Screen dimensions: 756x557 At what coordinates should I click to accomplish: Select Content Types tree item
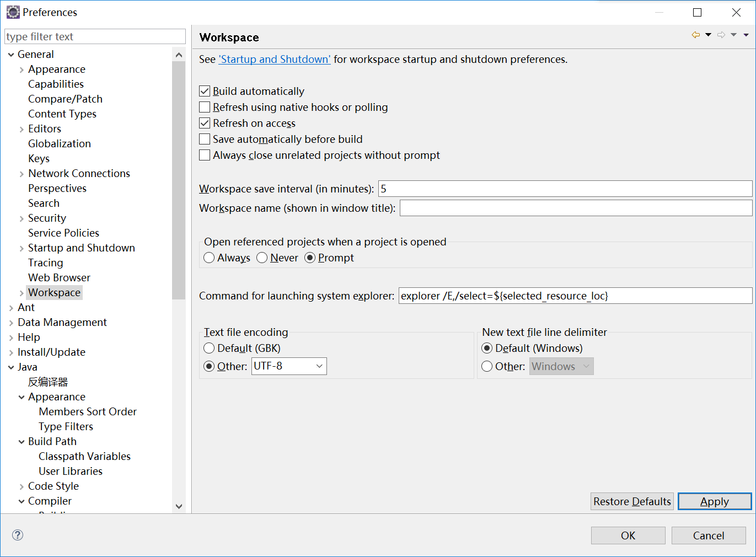coord(62,114)
